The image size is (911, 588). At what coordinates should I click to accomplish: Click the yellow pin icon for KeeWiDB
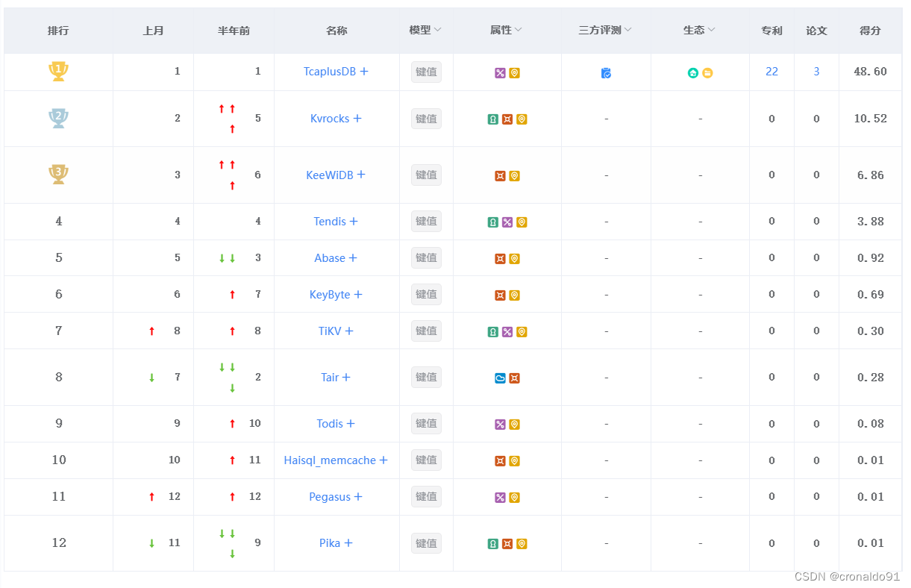click(515, 176)
